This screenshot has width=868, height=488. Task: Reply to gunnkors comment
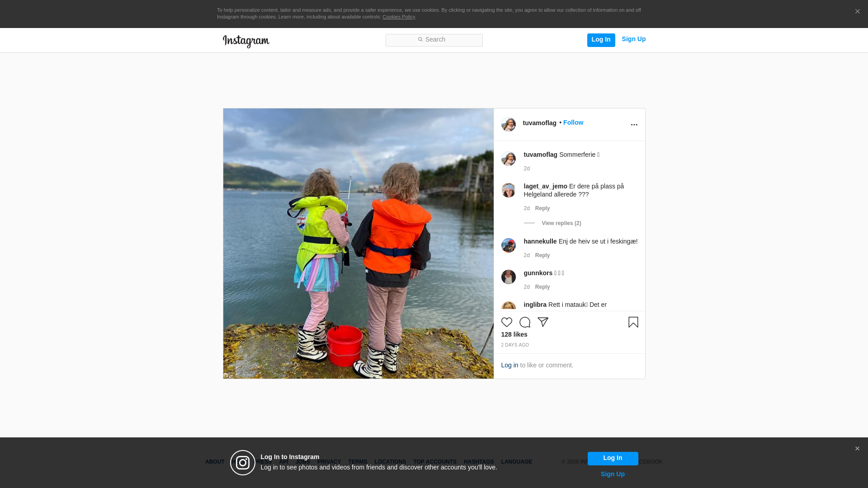point(542,287)
